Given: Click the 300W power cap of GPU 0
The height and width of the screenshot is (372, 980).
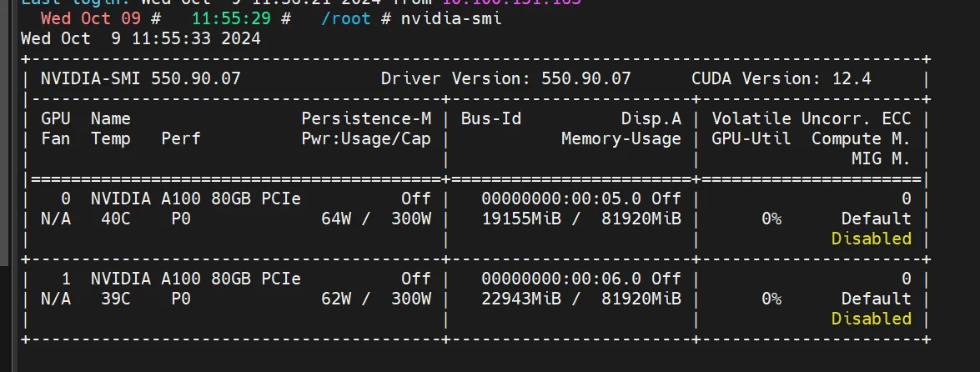Looking at the screenshot, I should click(x=411, y=219).
